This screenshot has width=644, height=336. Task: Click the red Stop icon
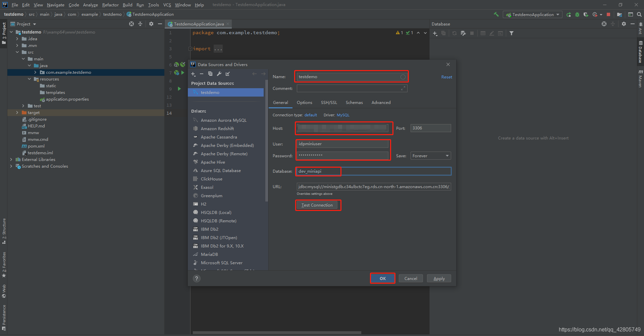tap(608, 14)
